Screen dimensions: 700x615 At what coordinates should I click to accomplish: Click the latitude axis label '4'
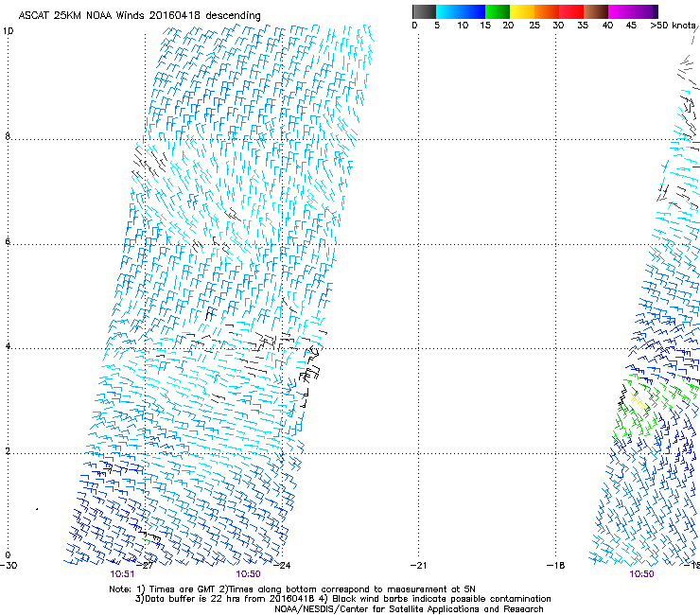pos(8,346)
